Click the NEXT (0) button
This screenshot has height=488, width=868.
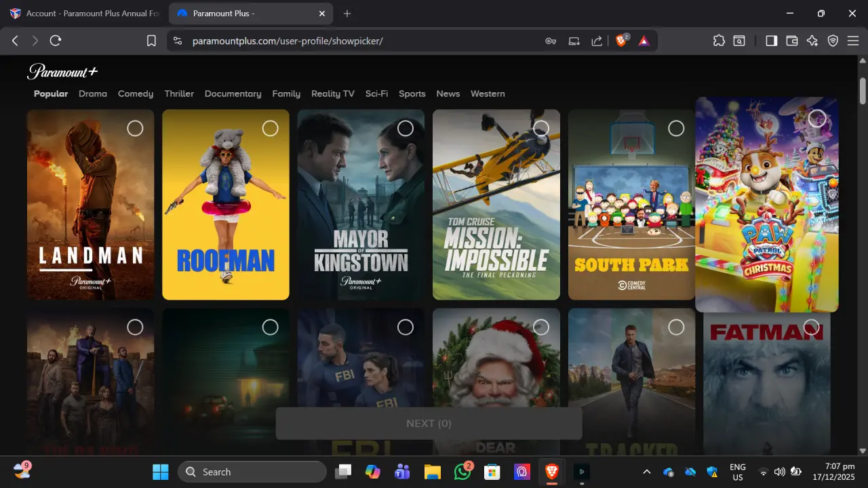[x=429, y=424]
